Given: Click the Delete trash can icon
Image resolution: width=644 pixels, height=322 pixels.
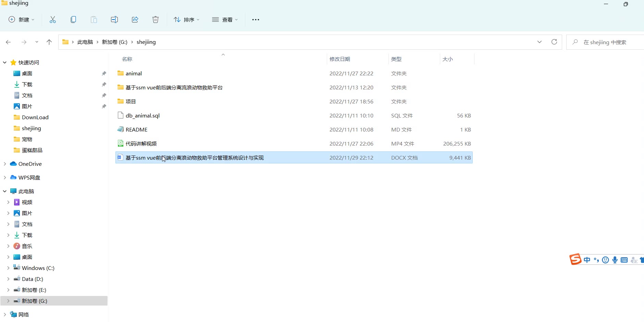Looking at the screenshot, I should (156, 20).
